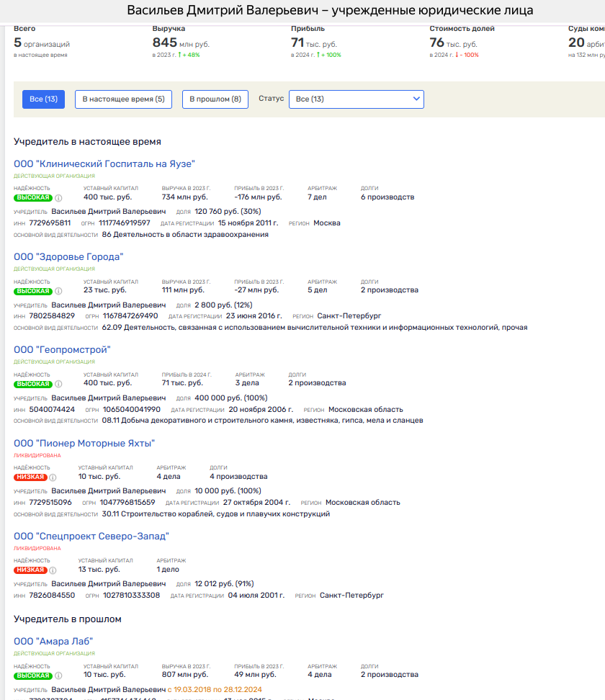
Task: Click the revenue summary "845 млн руб."
Action: (181, 43)
